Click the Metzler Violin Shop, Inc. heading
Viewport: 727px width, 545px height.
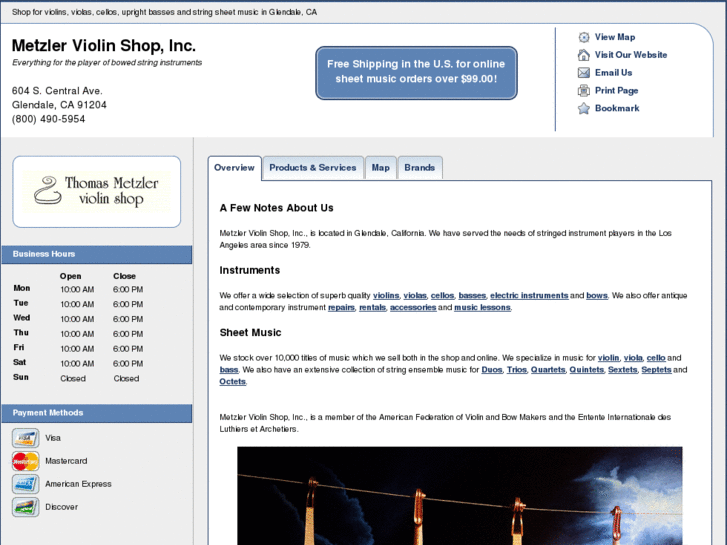(104, 45)
